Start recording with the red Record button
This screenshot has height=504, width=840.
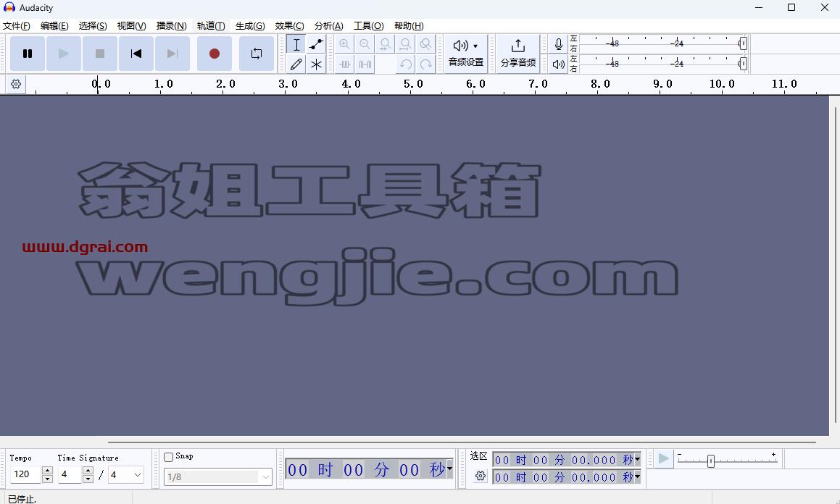coord(215,54)
